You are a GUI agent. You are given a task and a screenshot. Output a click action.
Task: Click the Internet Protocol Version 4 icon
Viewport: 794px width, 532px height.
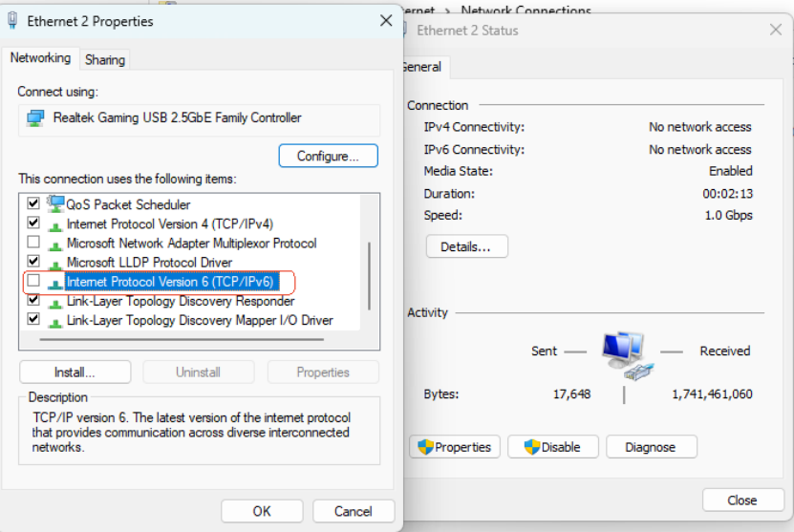click(x=55, y=224)
